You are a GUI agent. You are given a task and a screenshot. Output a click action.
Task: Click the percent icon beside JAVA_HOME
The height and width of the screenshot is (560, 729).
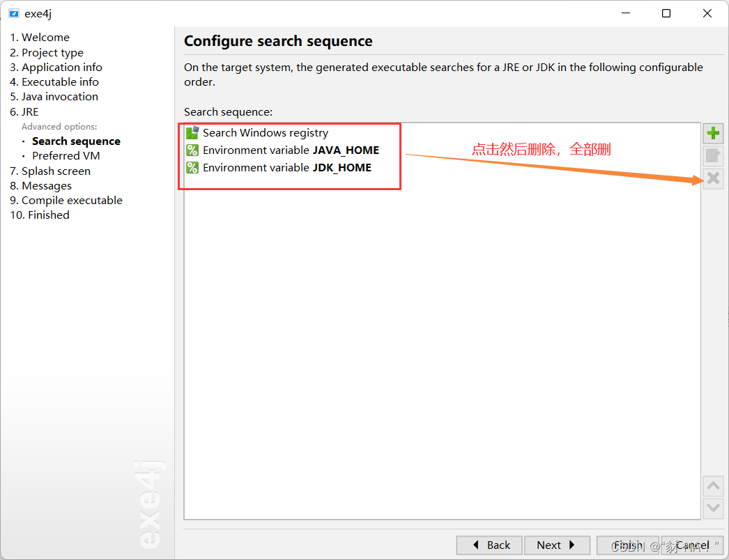(x=192, y=150)
